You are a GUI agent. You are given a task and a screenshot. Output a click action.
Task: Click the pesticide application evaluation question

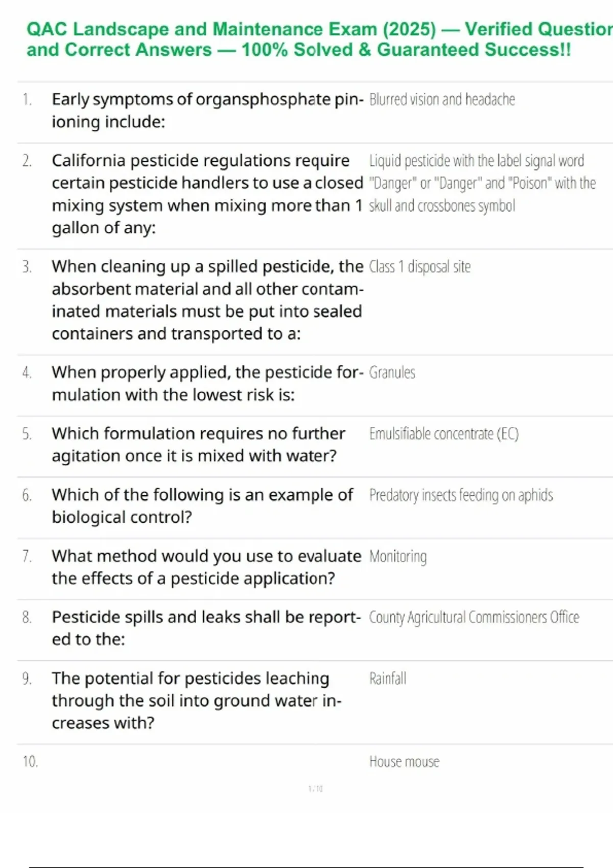206,567
